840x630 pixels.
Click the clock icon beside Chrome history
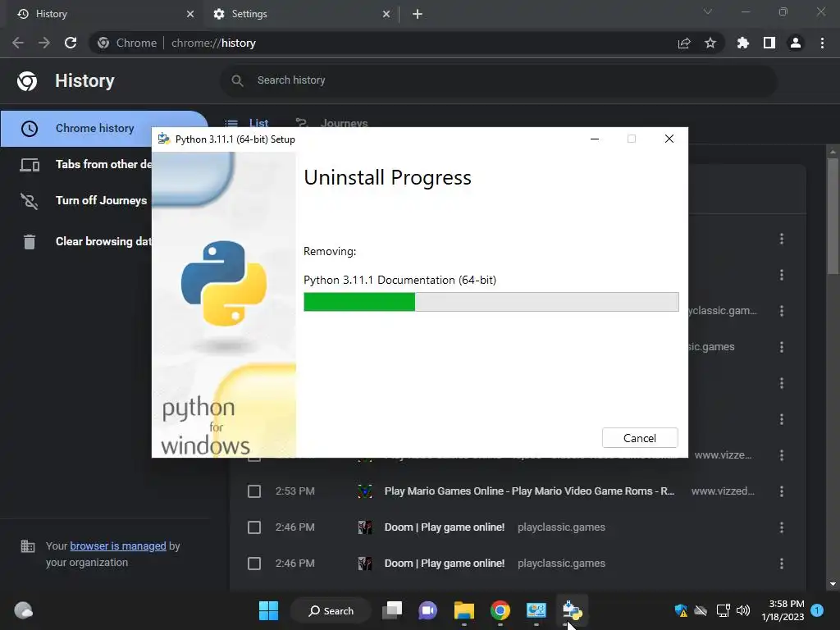(x=30, y=129)
